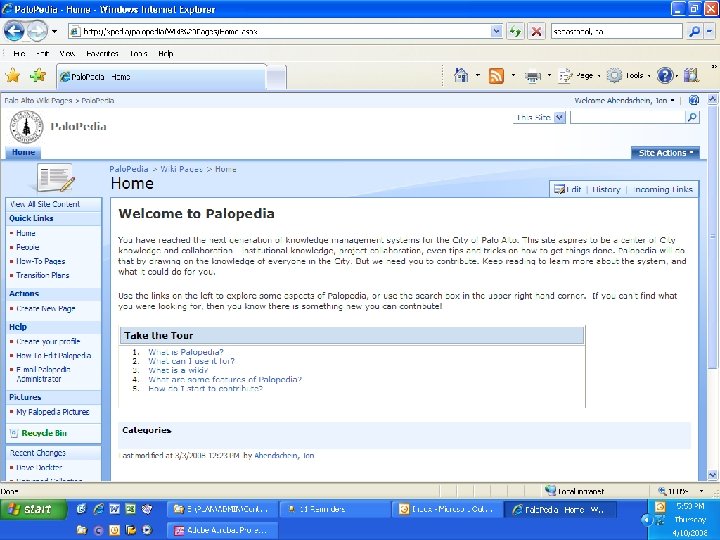Image resolution: width=720 pixels, height=540 pixels.
Task: Open the Favorites Center star icon
Action: (13, 75)
